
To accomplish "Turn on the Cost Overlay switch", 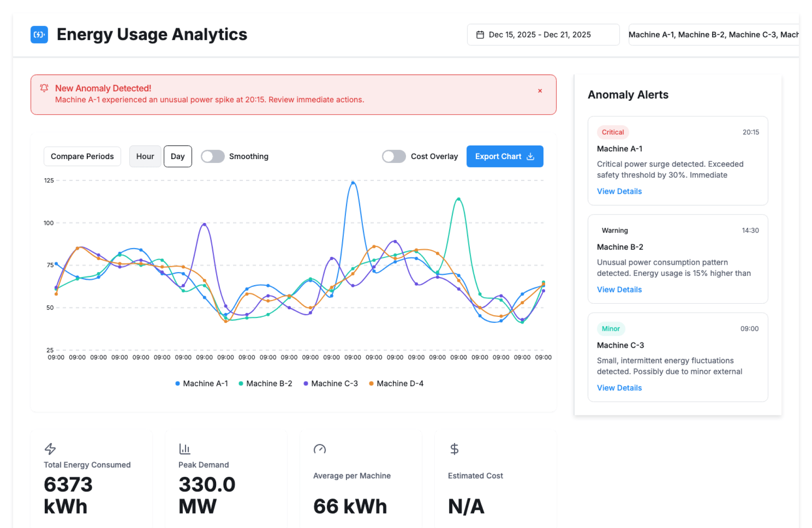I will click(394, 157).
